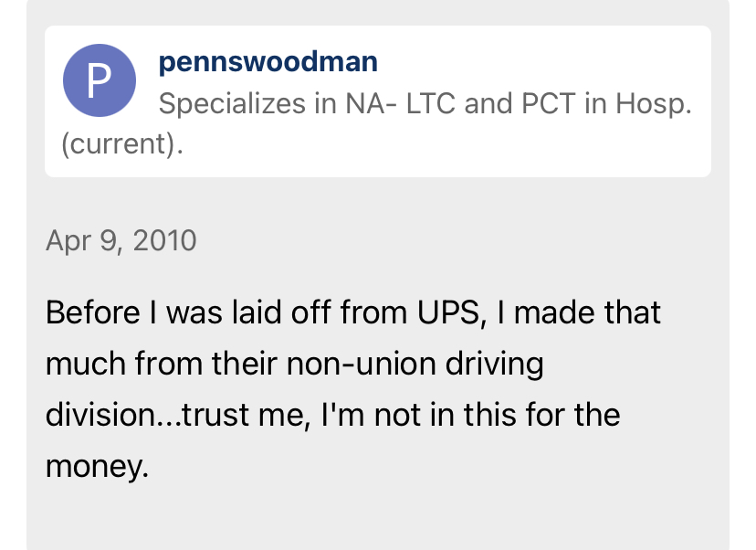Click the word 'Before' starting the post
This screenshot has height=550, width=756.
93,312
